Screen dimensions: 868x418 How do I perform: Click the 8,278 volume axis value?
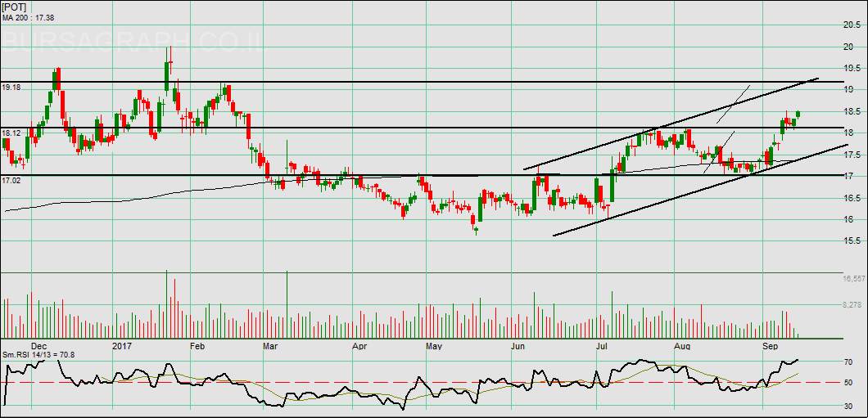point(853,304)
